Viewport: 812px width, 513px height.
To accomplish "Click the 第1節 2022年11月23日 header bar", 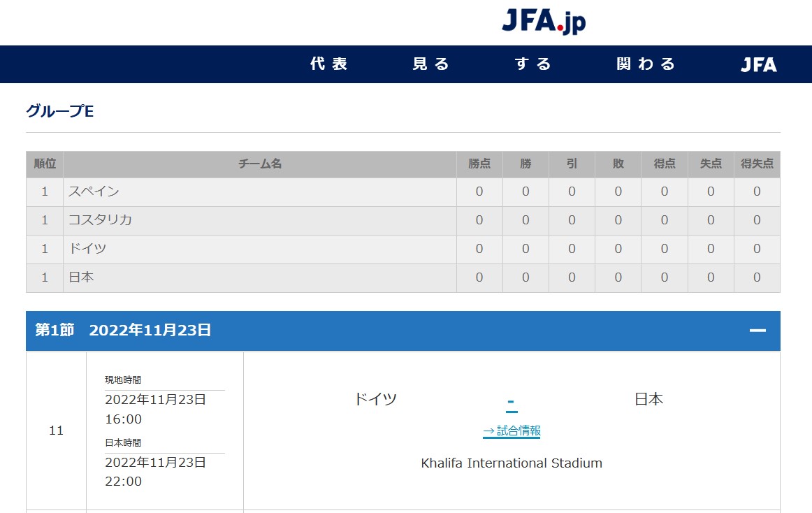I will pos(403,331).
